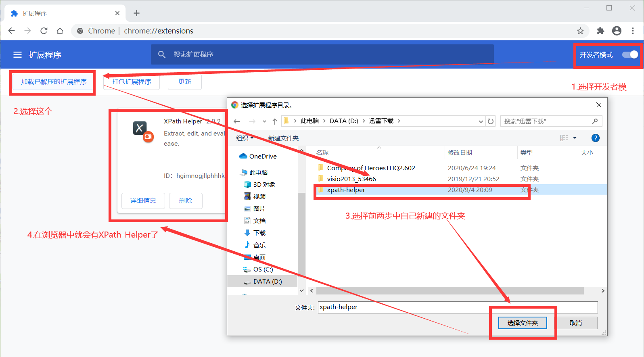Open recent locations dropdown in dialog
This screenshot has width=644, height=357.
point(264,121)
